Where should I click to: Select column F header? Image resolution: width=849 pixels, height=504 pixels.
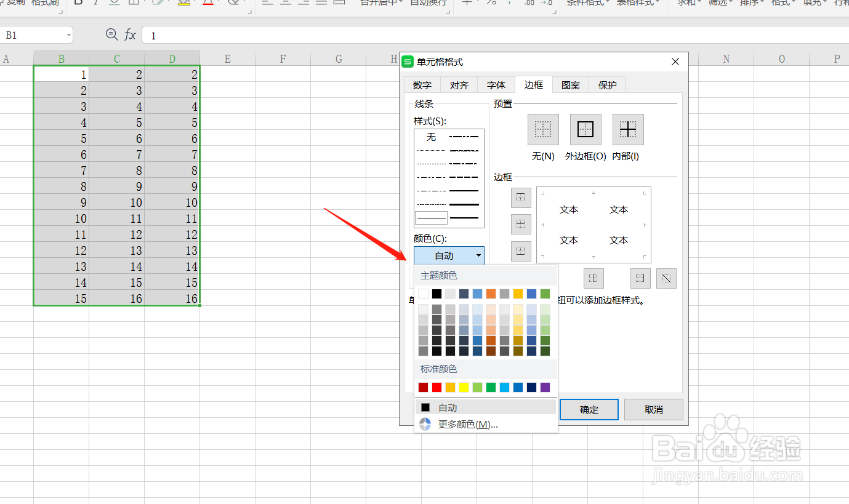point(283,58)
